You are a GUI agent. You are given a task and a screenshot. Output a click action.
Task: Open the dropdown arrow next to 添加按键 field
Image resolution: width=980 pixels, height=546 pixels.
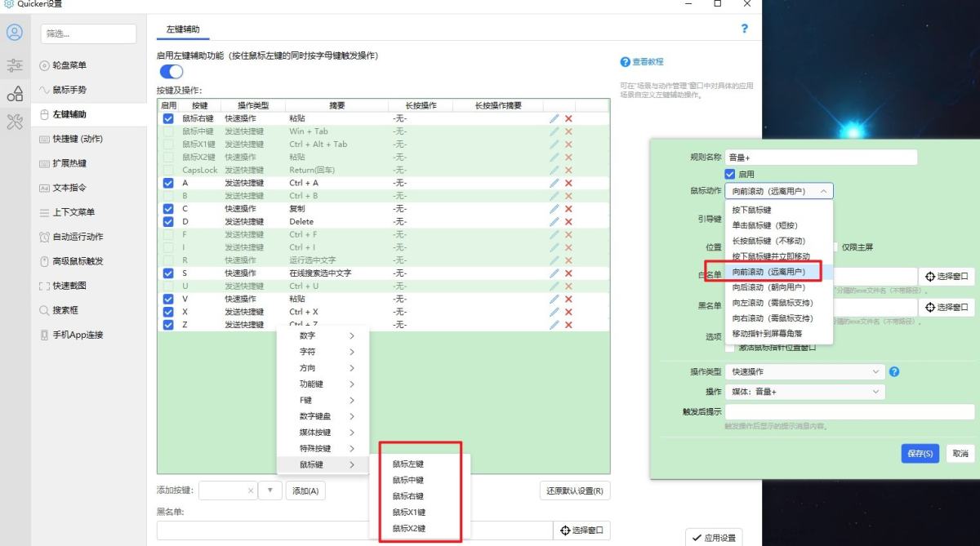269,491
